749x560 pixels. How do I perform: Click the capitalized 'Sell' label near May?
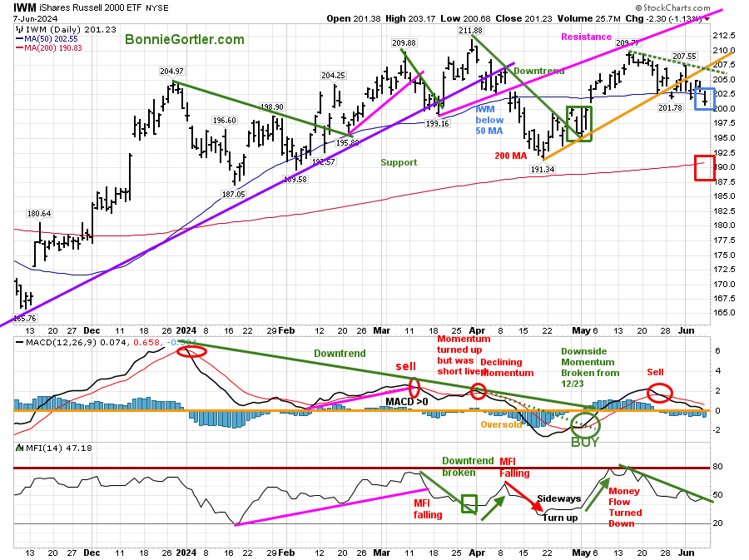pos(655,372)
